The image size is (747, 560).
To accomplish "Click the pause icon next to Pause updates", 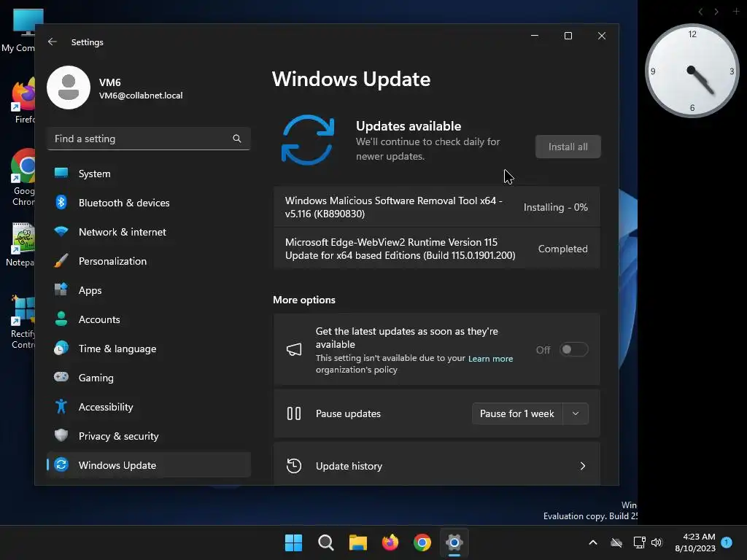I will coord(294,413).
